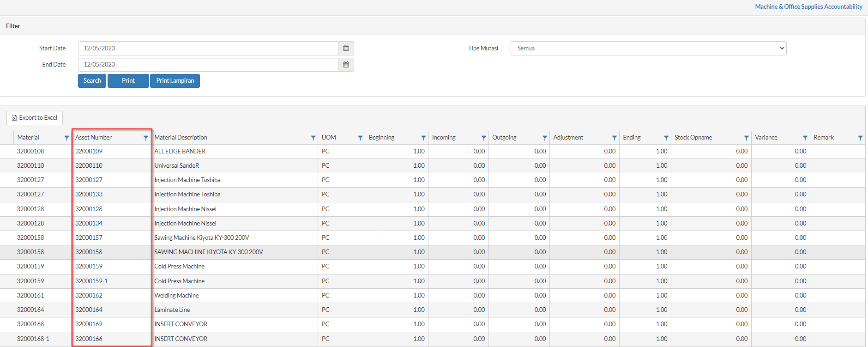Screen dimensions: 868x347
Task: Click the Beginning column filter icon
Action: click(423, 138)
